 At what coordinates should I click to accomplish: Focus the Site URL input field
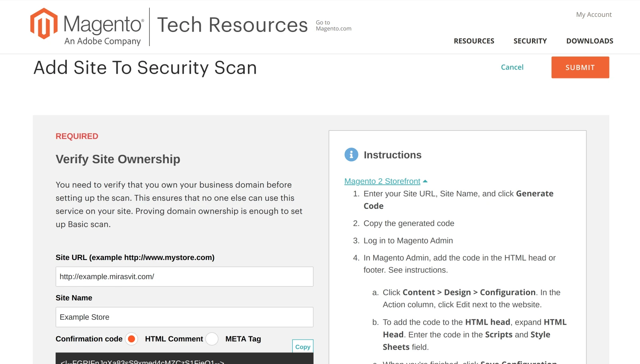(184, 276)
